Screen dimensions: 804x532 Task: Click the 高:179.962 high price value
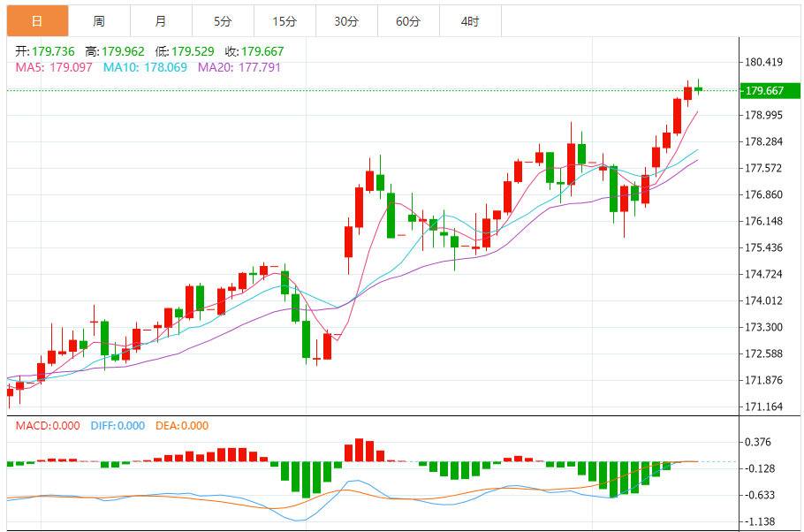[115, 51]
